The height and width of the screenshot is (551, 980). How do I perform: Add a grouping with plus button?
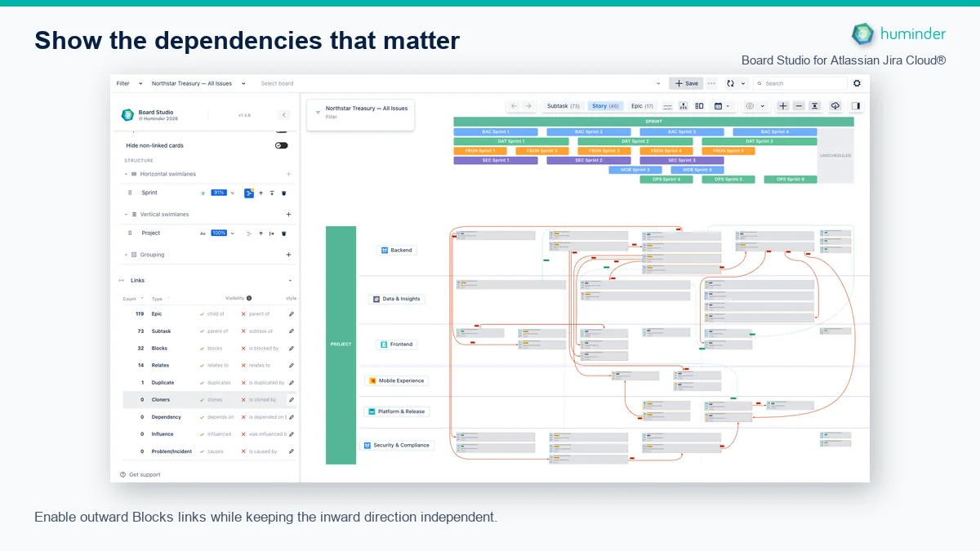coord(288,255)
